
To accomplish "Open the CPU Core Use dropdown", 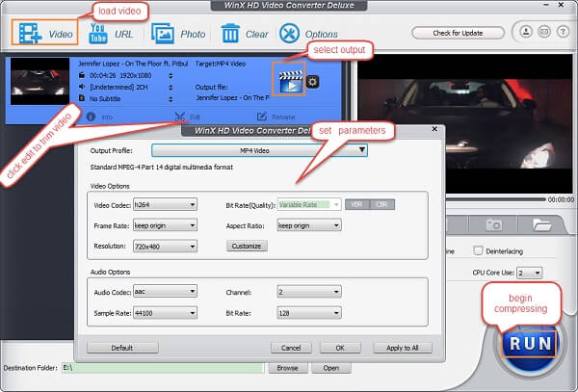I will point(529,273).
